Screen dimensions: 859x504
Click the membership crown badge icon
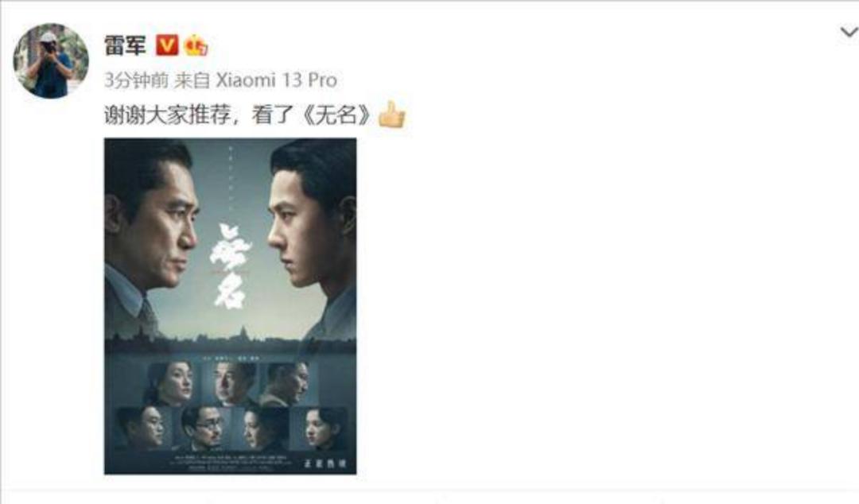click(x=196, y=45)
